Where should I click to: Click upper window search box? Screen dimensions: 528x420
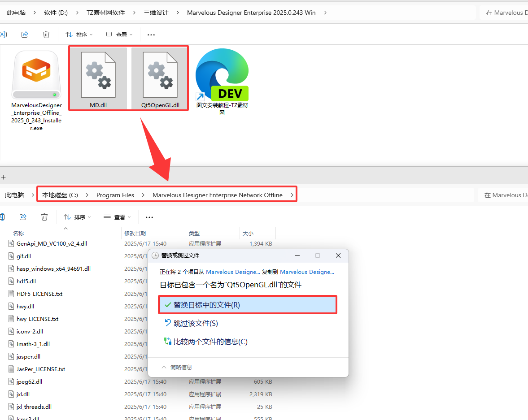click(504, 13)
